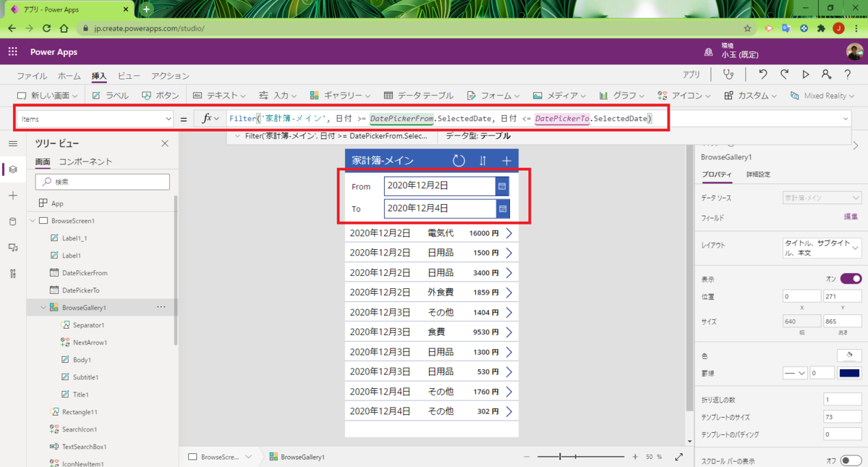Select Subtitle1 in tree view

pos(85,377)
